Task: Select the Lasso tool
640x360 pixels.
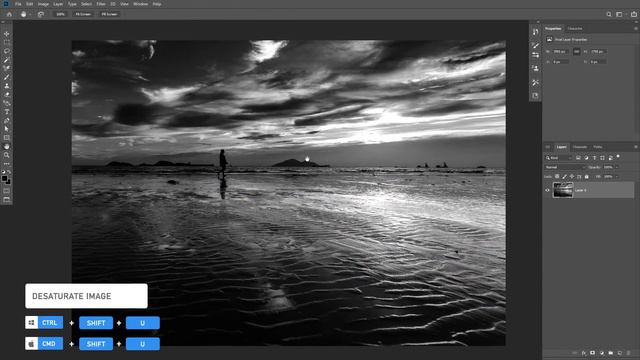Action: point(7,51)
